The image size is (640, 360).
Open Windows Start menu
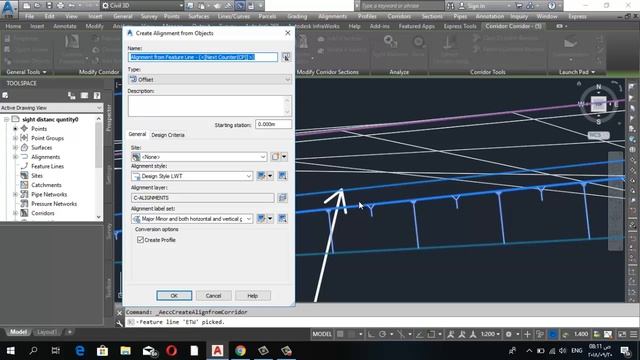tap(11, 350)
